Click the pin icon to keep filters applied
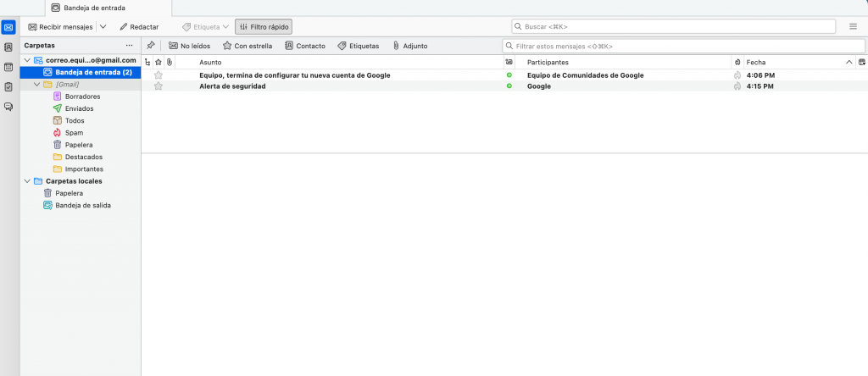Image resolution: width=868 pixels, height=376 pixels. (x=150, y=46)
